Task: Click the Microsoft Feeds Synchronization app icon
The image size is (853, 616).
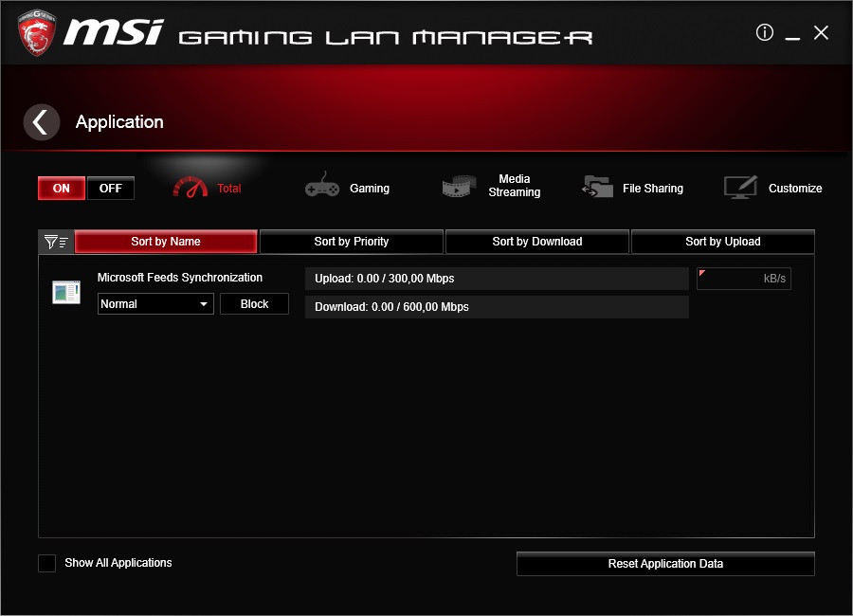Action: 66,292
